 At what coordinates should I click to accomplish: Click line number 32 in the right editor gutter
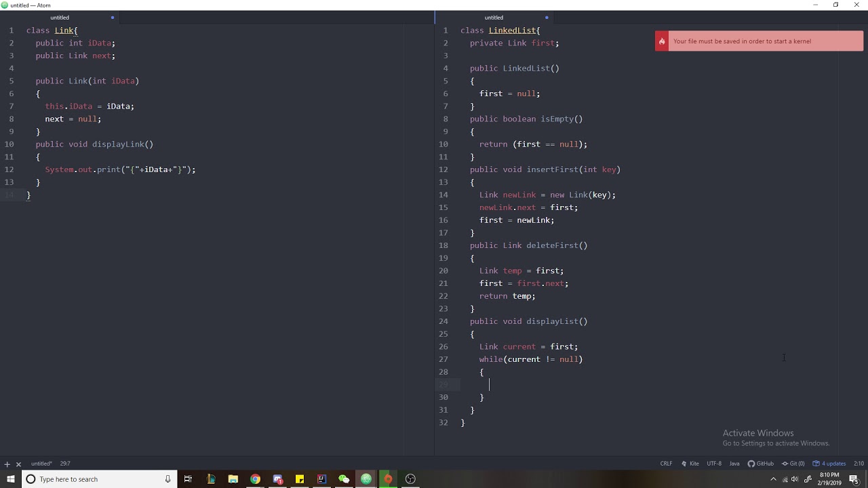coord(443,423)
